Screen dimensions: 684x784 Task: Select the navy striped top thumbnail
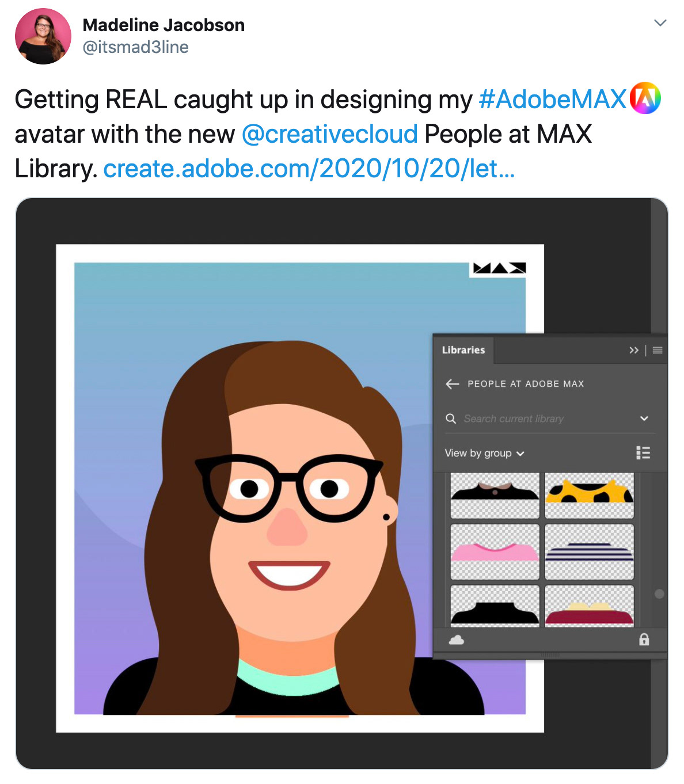[x=589, y=551]
